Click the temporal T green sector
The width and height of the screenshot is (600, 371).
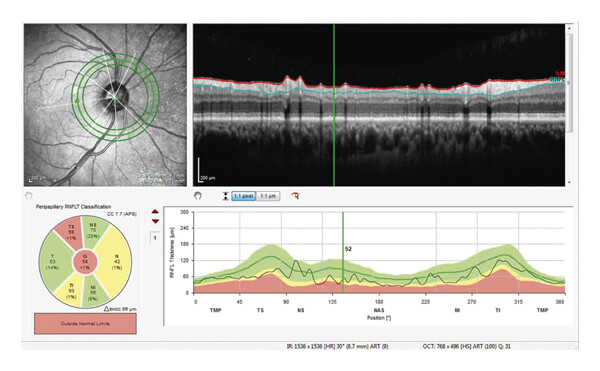(54, 262)
